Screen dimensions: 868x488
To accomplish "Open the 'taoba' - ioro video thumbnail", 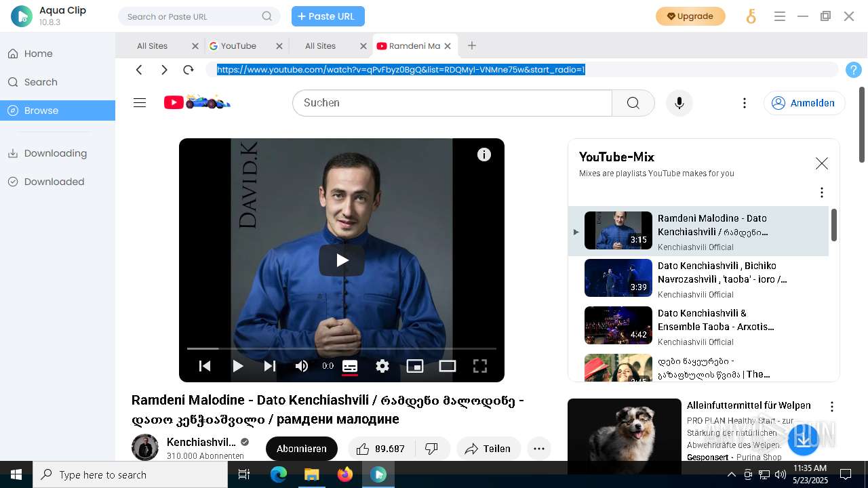I will click(x=618, y=278).
